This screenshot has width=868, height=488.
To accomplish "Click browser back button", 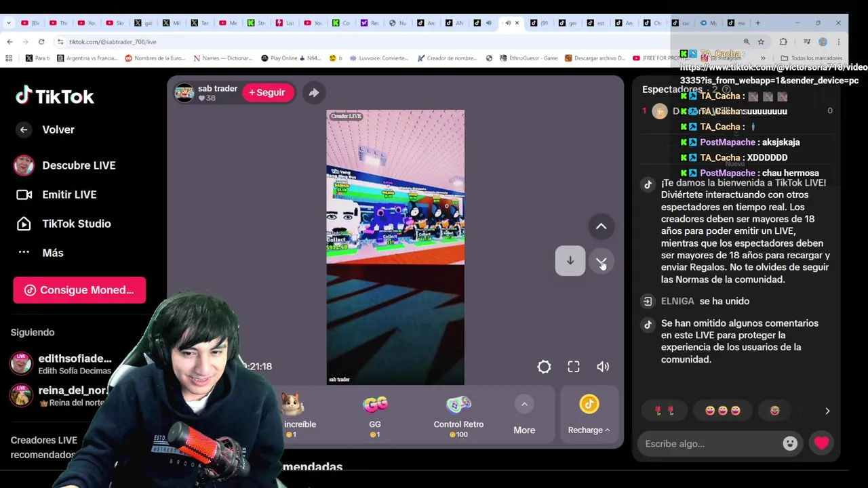I will (9, 42).
